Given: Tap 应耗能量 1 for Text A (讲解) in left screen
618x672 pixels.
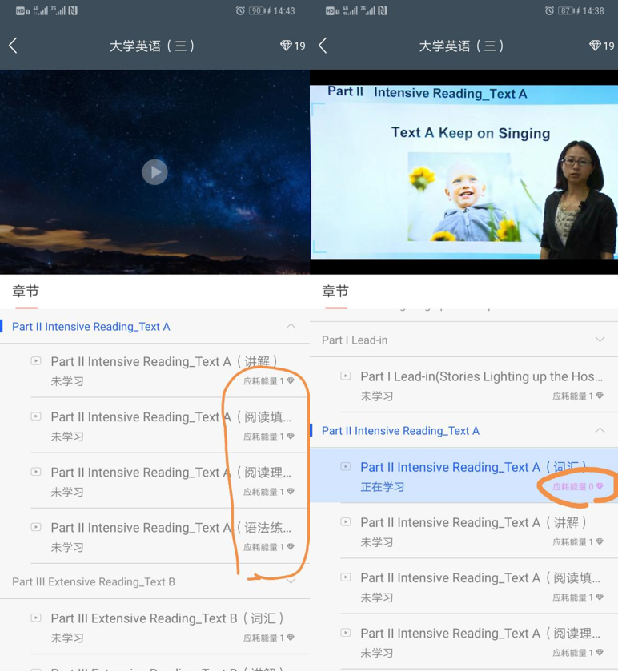Looking at the screenshot, I should (268, 381).
